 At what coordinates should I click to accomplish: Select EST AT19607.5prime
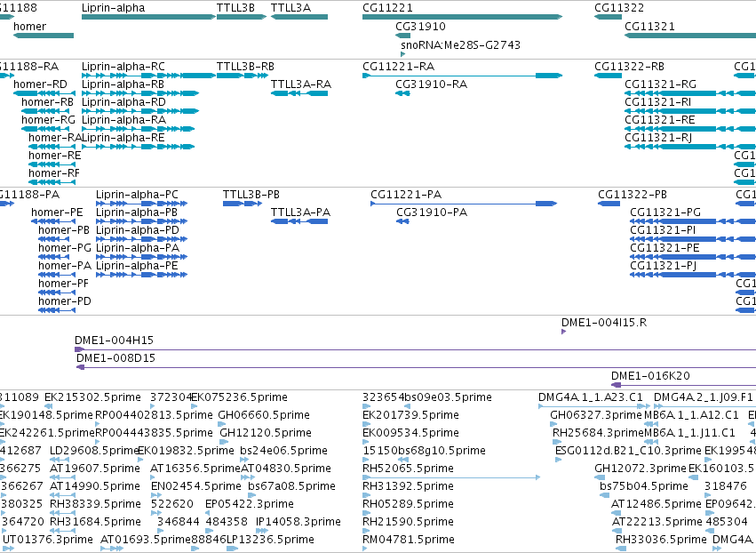pos(95,469)
